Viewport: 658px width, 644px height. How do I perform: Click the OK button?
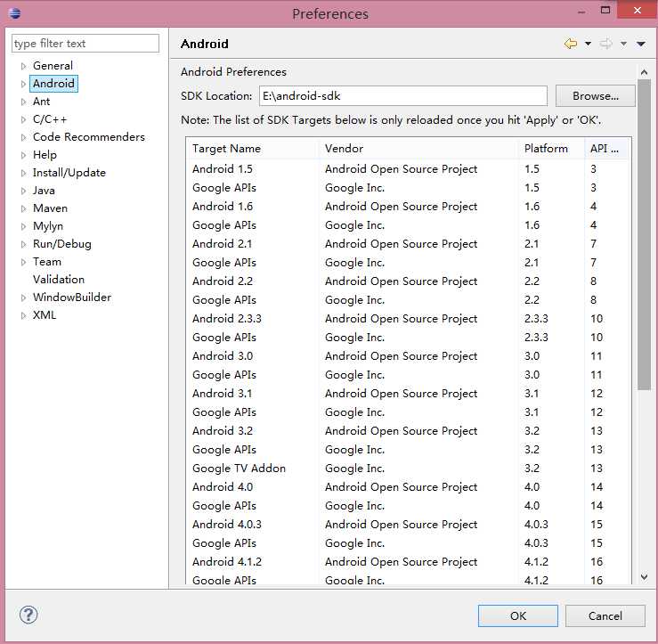click(518, 615)
